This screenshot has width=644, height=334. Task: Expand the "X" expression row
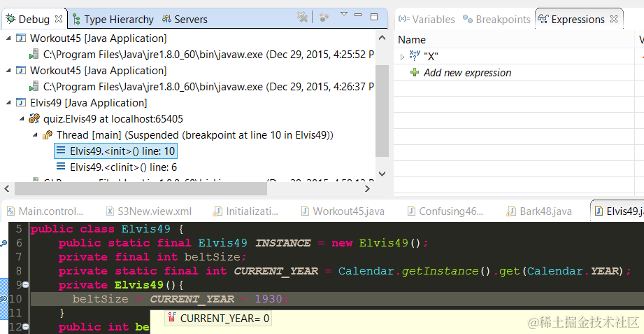click(x=403, y=57)
